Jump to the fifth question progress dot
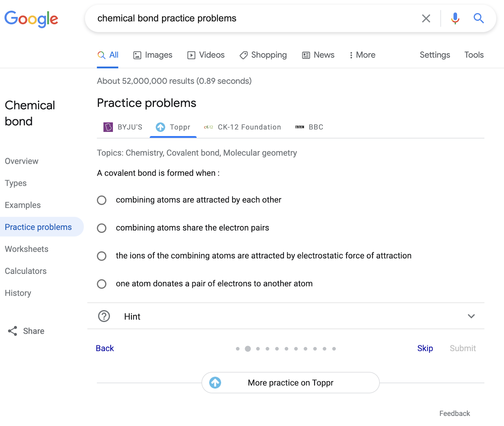The height and width of the screenshot is (426, 504). pos(277,349)
